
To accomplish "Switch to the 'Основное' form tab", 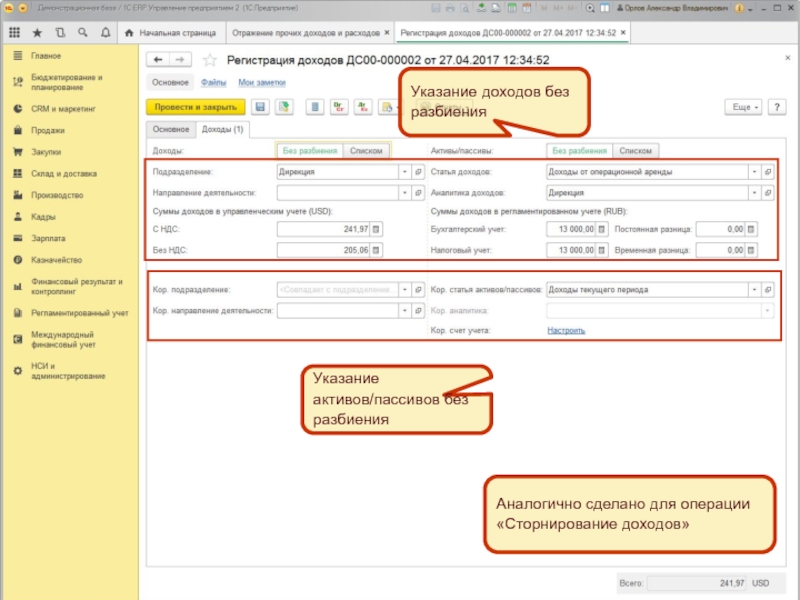I will 171,129.
